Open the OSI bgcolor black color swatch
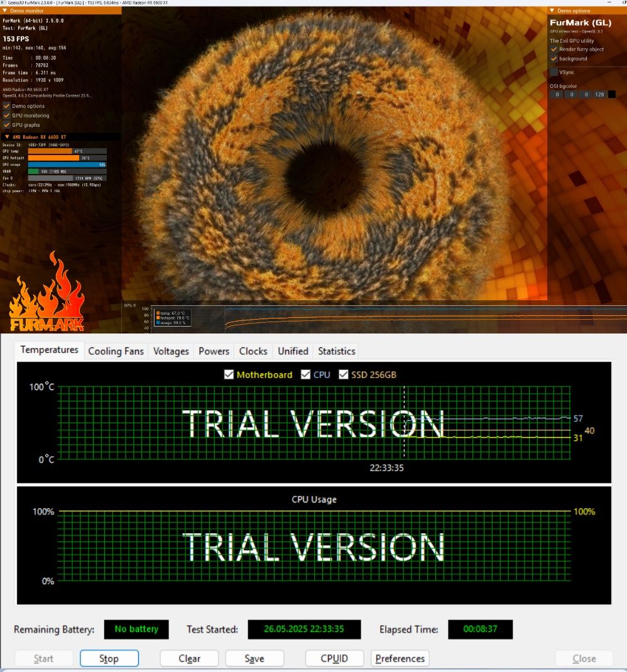The height and width of the screenshot is (672, 627). coord(612,94)
